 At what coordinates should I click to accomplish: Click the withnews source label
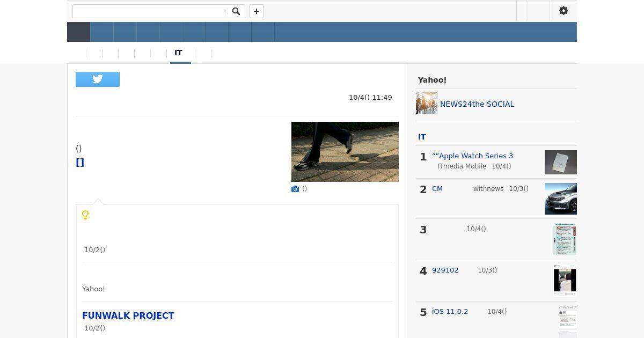pos(488,189)
